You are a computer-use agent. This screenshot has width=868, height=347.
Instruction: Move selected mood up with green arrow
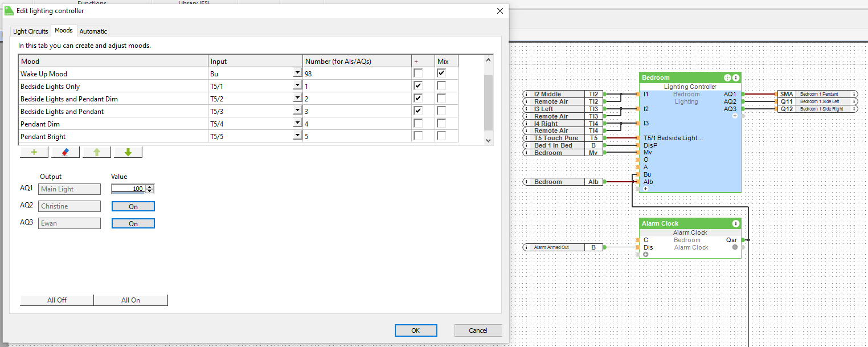(x=97, y=152)
